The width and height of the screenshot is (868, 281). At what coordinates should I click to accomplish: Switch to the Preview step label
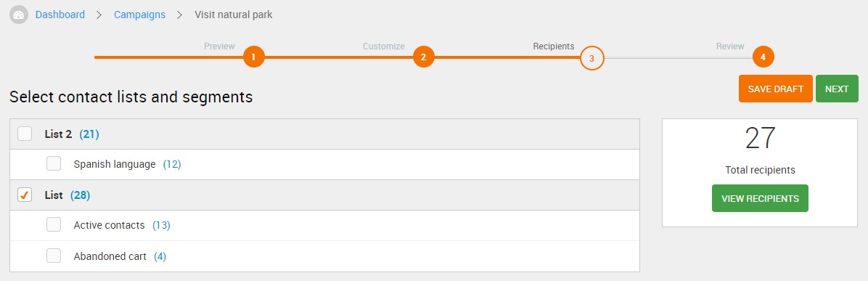[219, 46]
